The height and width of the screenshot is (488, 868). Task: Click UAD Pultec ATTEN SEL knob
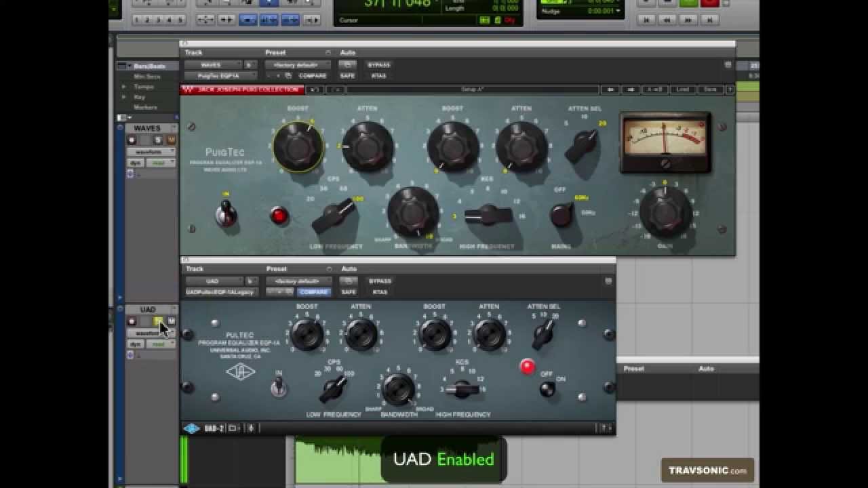543,333
